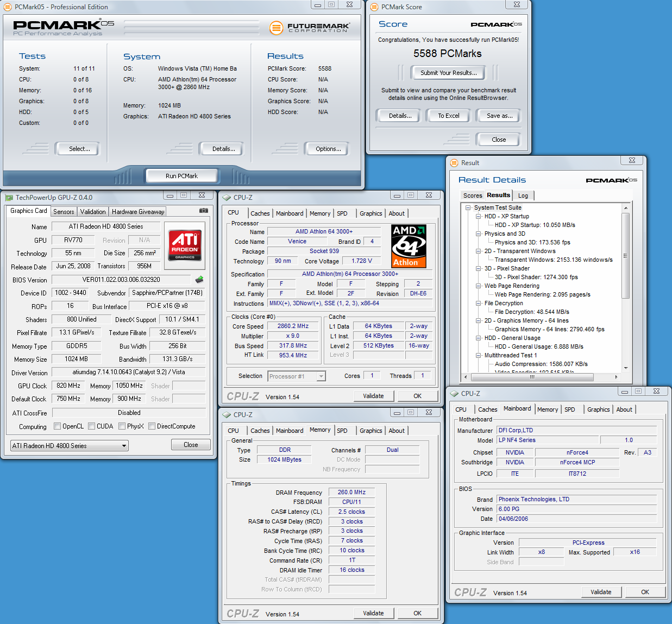Open Graphics tab in CPU-Z Mainboard window

[598, 409]
